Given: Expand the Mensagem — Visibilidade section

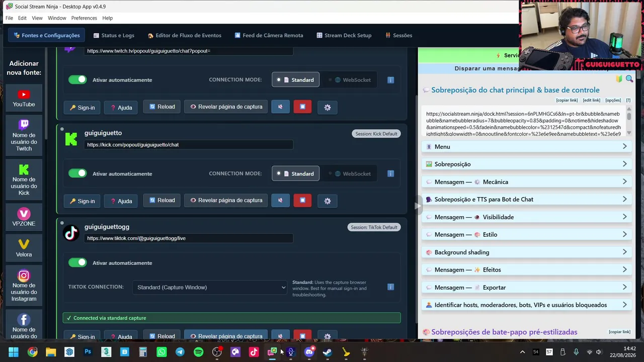Looking at the screenshot, I should (527, 217).
